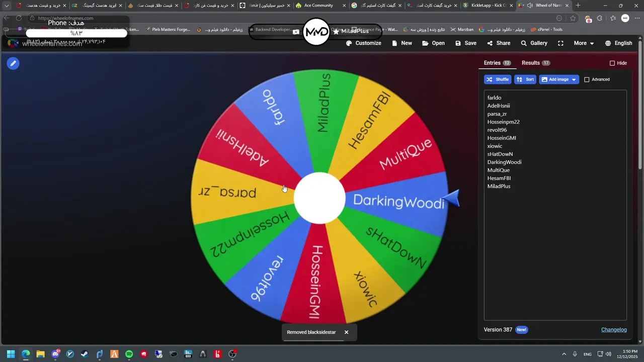Open a new browser tab

coord(578,6)
